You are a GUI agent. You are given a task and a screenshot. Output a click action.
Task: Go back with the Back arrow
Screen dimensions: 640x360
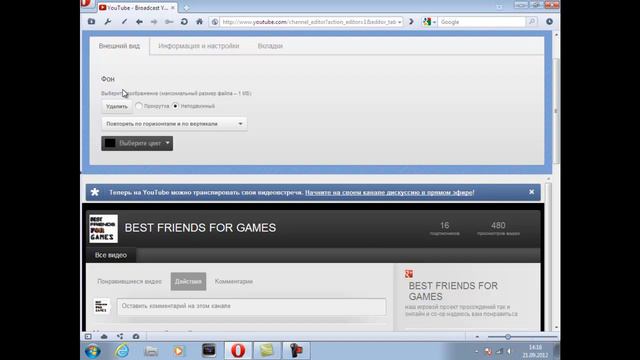tap(139, 22)
